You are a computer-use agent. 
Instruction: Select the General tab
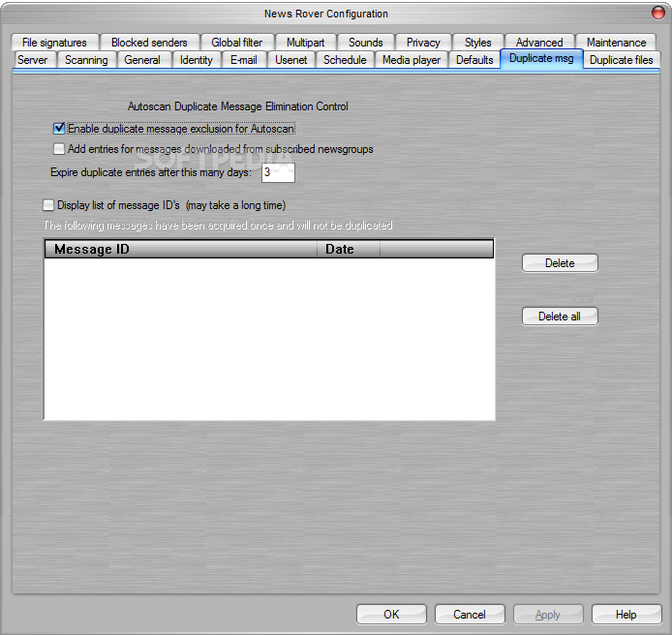coord(142,60)
